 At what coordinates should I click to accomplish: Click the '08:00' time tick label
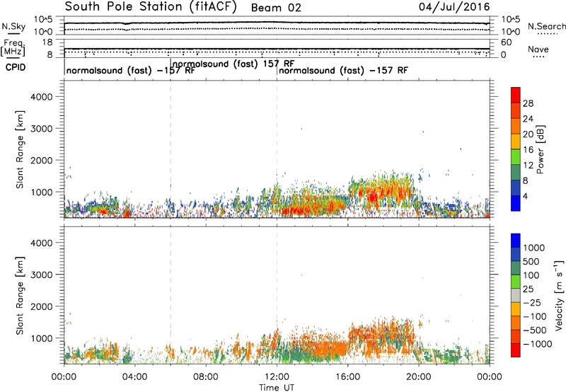pos(206,377)
